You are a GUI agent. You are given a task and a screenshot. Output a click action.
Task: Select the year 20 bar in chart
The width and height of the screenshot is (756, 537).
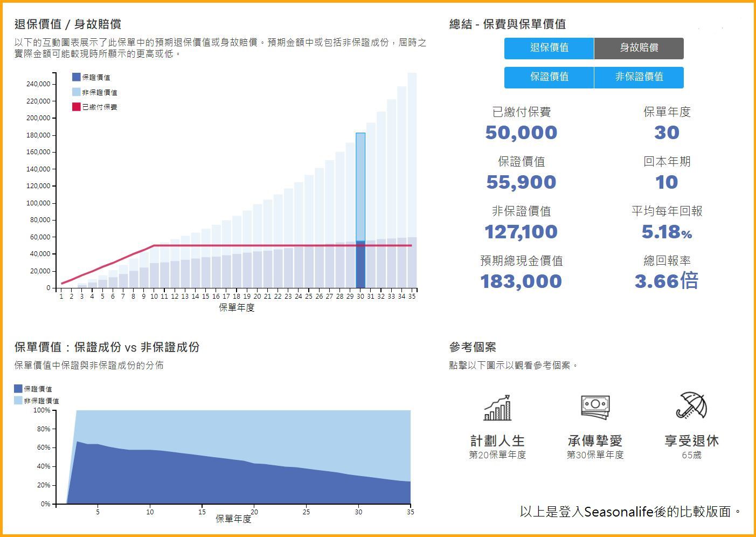click(257, 246)
